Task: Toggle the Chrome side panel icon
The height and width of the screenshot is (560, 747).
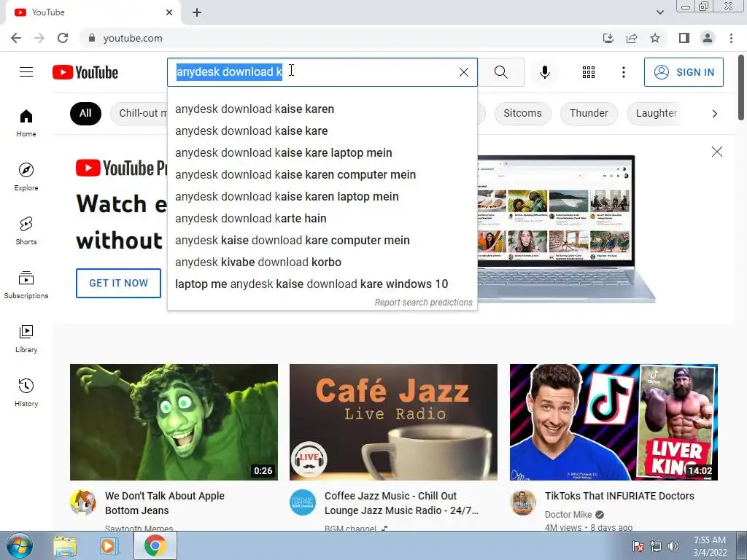Action: [x=684, y=38]
